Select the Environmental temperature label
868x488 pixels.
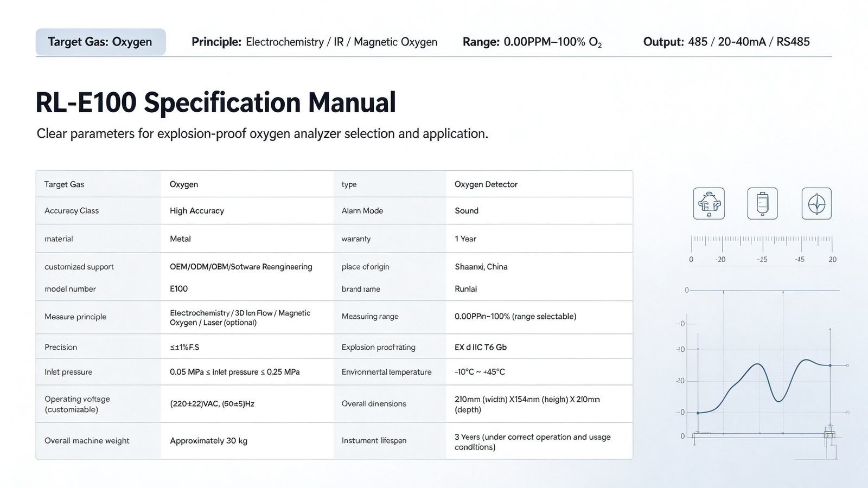pyautogui.click(x=387, y=372)
